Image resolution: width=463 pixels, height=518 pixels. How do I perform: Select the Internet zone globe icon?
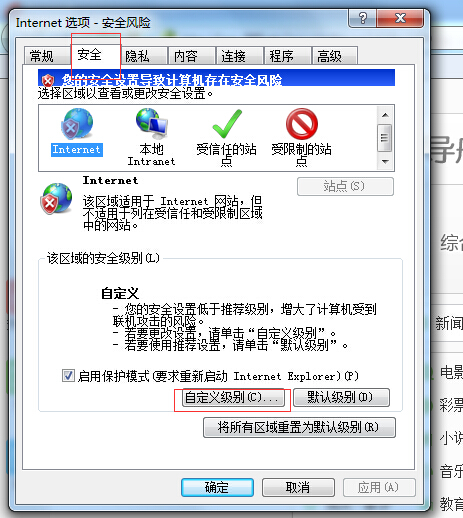[x=77, y=124]
